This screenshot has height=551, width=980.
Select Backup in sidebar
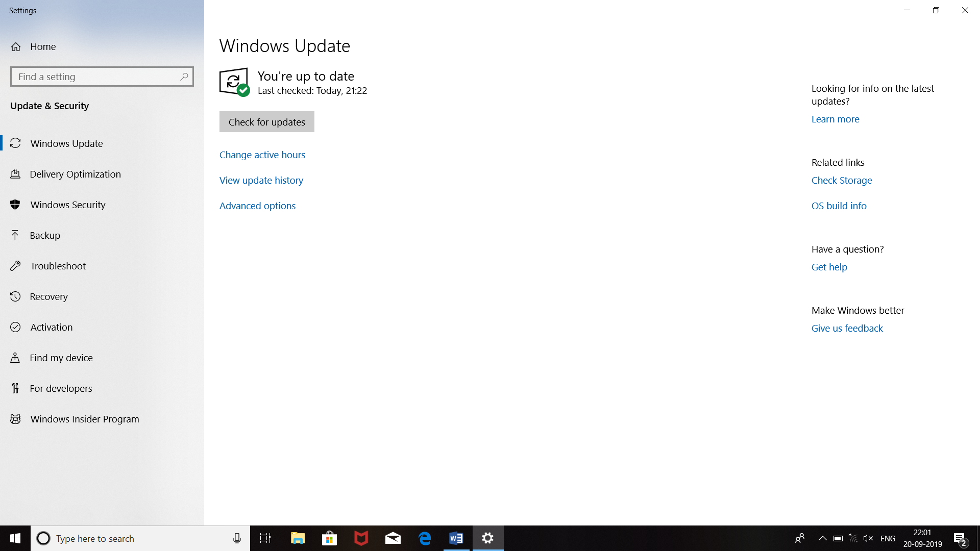(x=45, y=235)
